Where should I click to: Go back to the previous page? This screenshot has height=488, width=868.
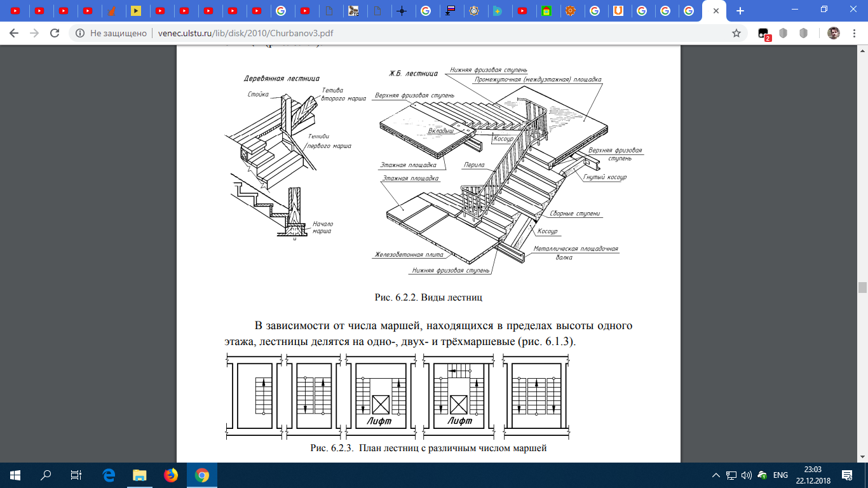coord(14,33)
